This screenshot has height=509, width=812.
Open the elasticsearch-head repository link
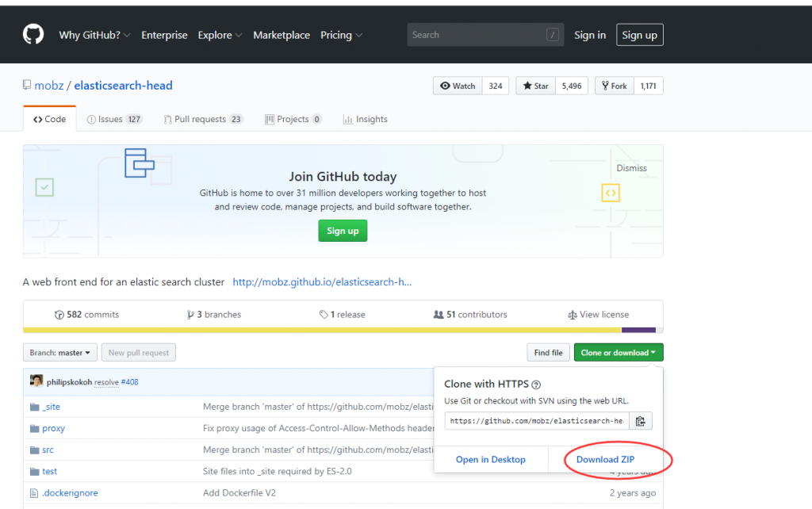123,86
